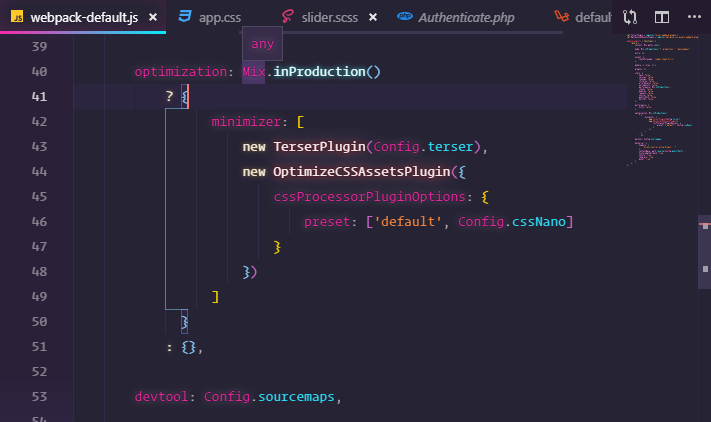This screenshot has width=711, height=422.
Task: Open the More Actions ellipsis menu
Action: 694,17
